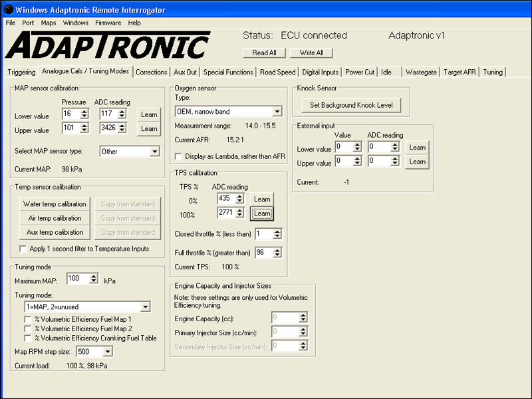
Task: Switch to the Special Functions tab
Action: (x=228, y=72)
